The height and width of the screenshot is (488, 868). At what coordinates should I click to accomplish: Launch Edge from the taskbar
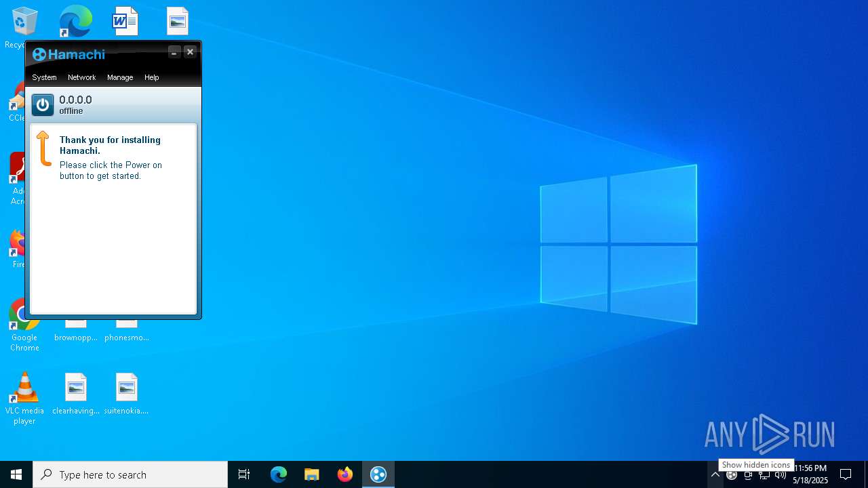click(x=279, y=474)
